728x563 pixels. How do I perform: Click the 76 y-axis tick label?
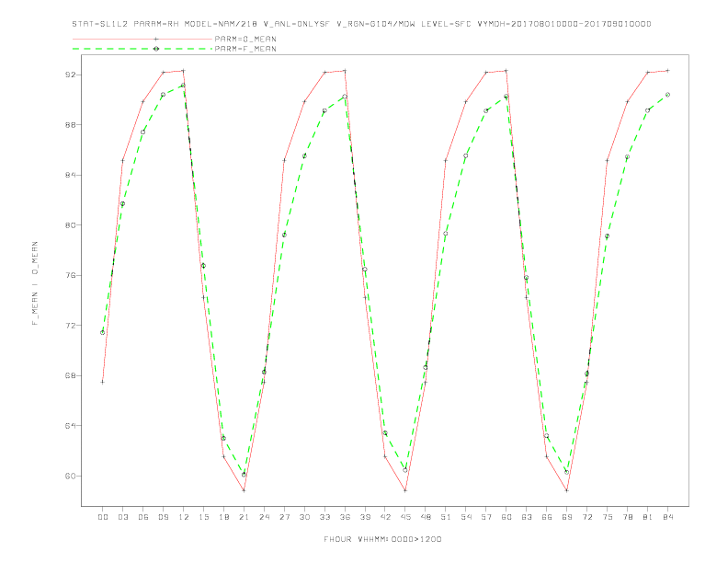tap(71, 275)
